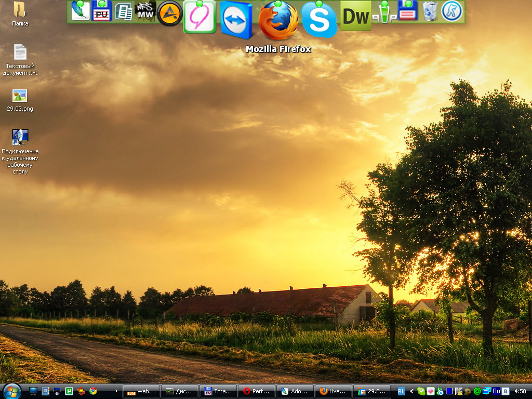This screenshot has height=399, width=532.
Task: Open the Recycle Bin in the dock
Action: pos(430,11)
